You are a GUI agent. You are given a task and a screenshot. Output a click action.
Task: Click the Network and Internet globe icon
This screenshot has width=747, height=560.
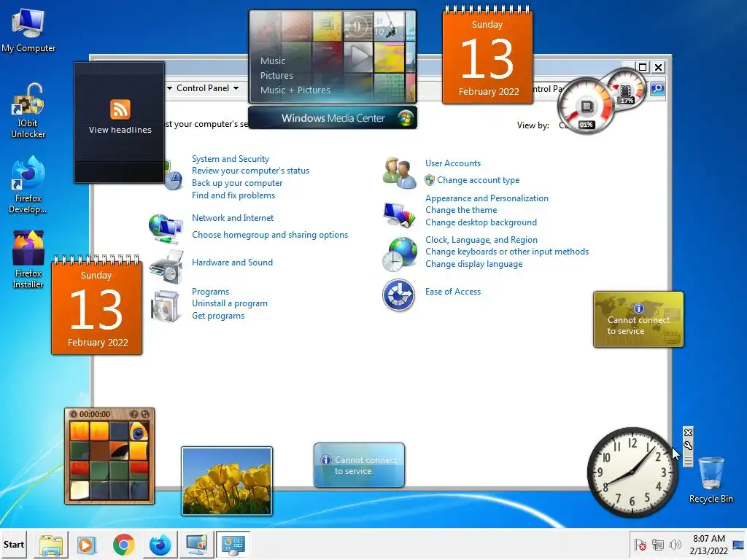(x=166, y=227)
